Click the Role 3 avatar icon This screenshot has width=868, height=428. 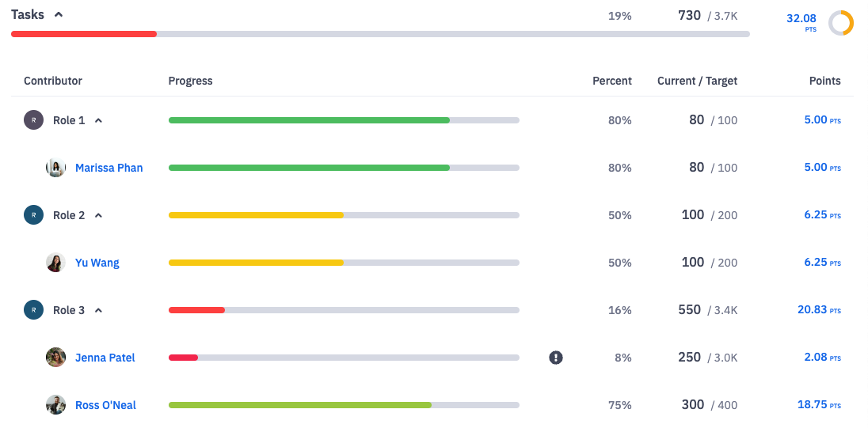pyautogui.click(x=33, y=310)
